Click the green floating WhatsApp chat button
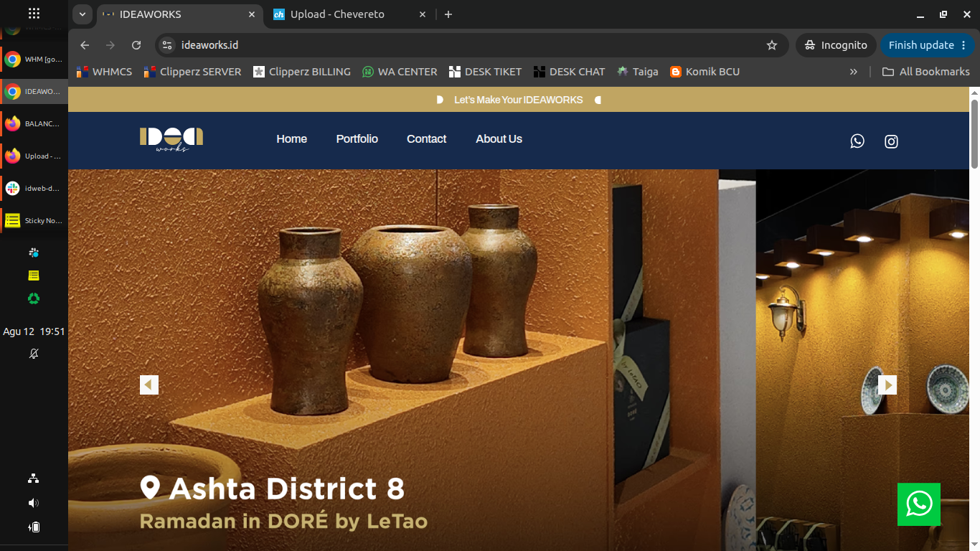 (x=919, y=504)
